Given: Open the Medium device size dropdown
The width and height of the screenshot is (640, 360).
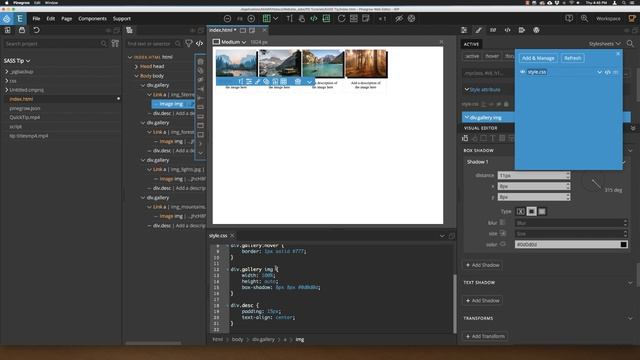Looking at the screenshot, I should pyautogui.click(x=229, y=42).
